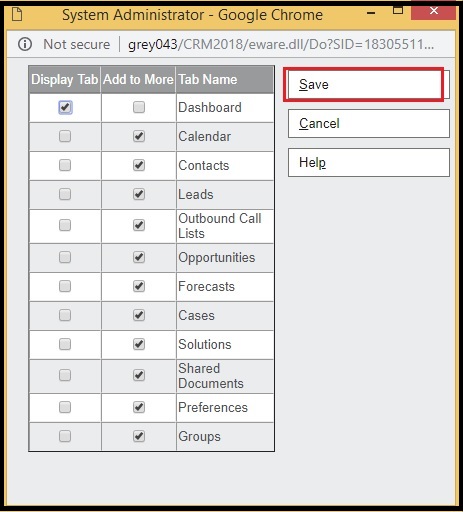463x512 pixels.
Task: Untick Add to More for Outbound Call Lists
Action: pos(139,225)
